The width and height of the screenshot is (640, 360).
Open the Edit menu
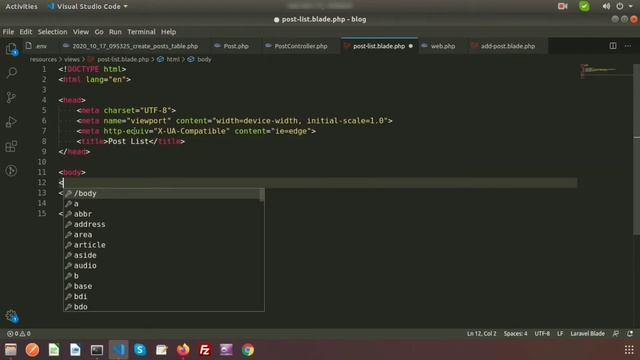tap(25, 32)
